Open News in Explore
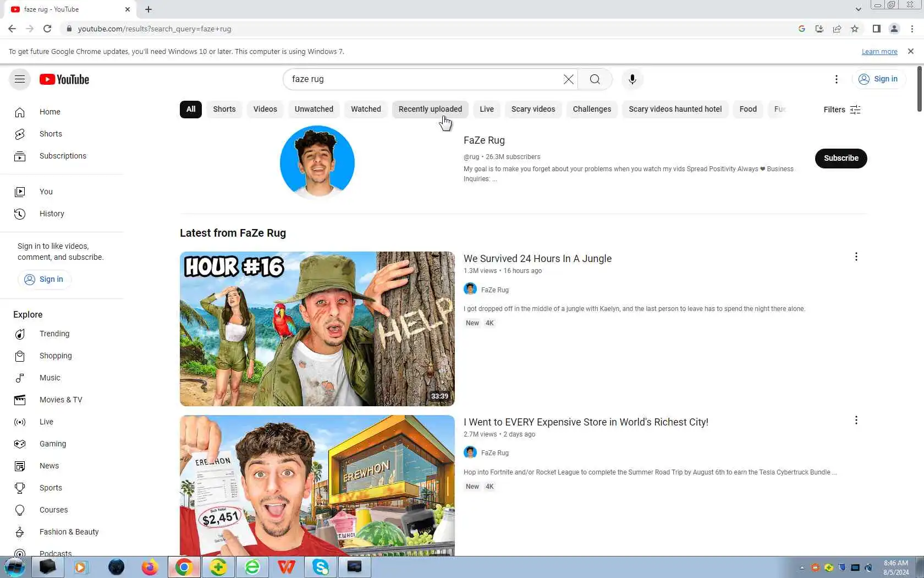The height and width of the screenshot is (578, 924). [62, 466]
